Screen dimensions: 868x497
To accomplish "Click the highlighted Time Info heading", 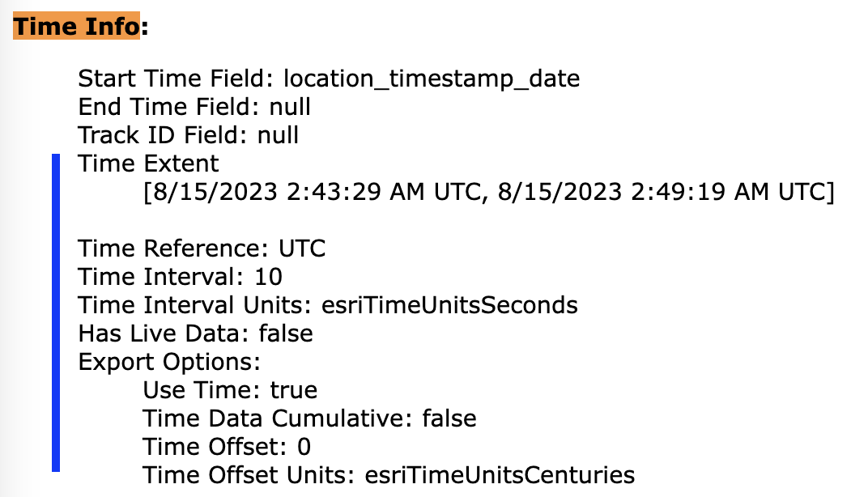I will pos(77,27).
